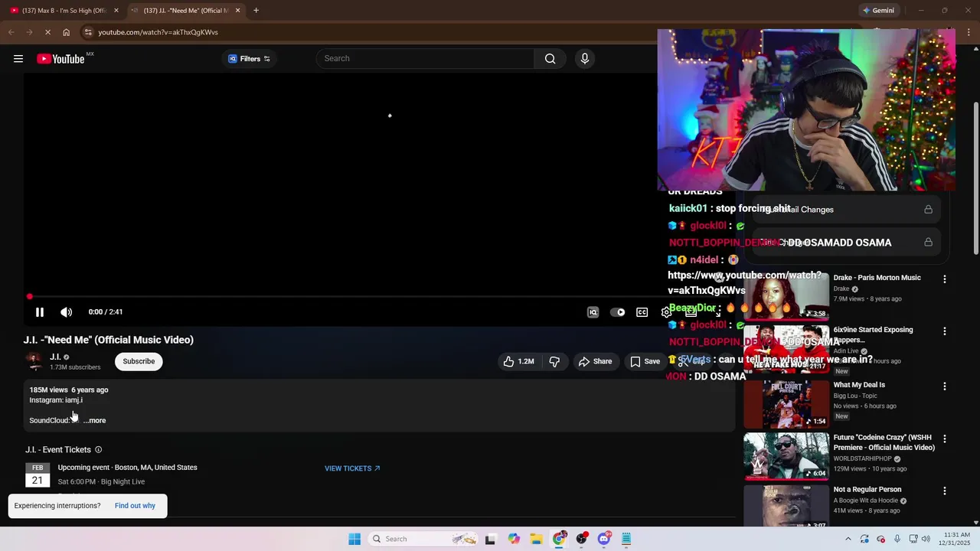Open Windows Start menu
980x551 pixels.
pos(354,539)
